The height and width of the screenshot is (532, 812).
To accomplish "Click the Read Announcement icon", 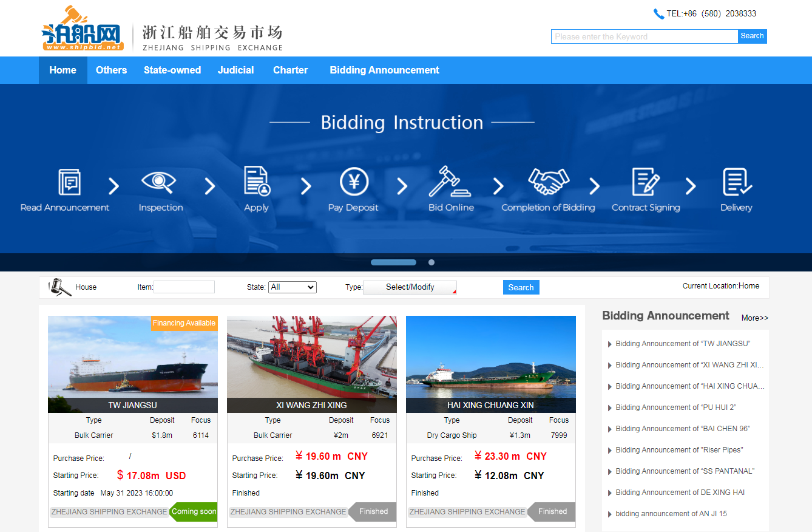I will (x=69, y=182).
